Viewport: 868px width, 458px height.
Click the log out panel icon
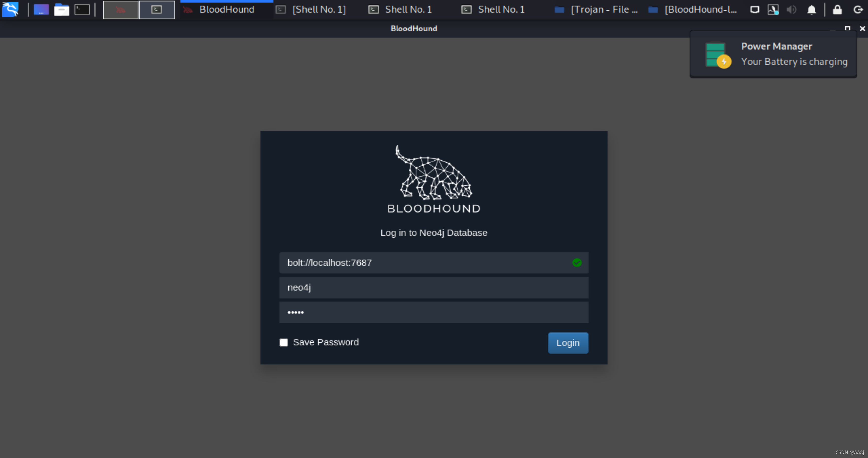click(x=858, y=9)
